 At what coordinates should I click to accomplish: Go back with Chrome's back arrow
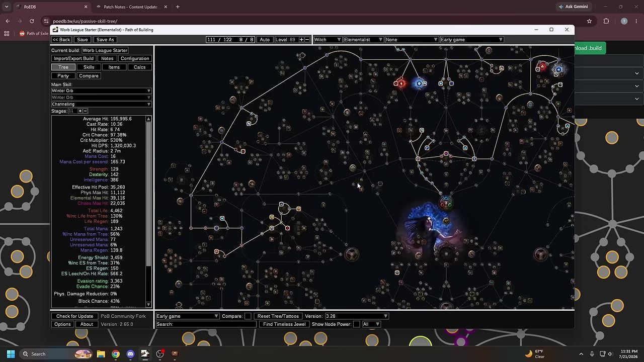(8, 21)
